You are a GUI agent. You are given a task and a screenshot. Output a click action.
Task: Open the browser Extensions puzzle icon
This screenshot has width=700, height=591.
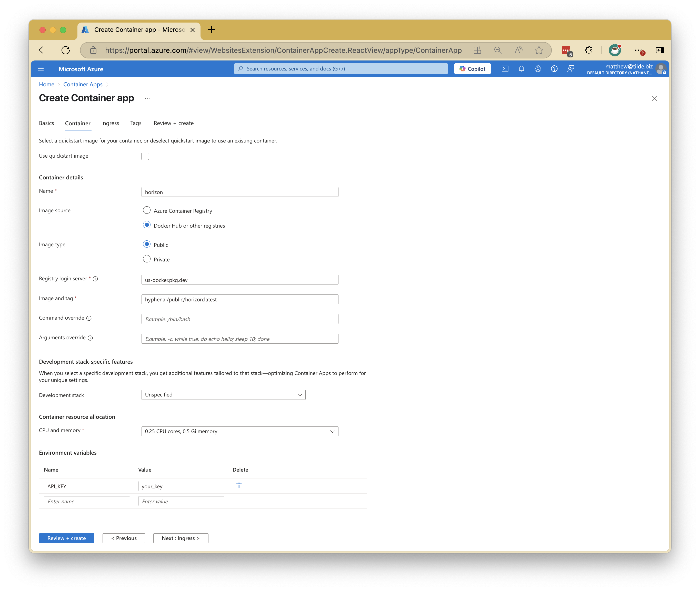pos(589,50)
